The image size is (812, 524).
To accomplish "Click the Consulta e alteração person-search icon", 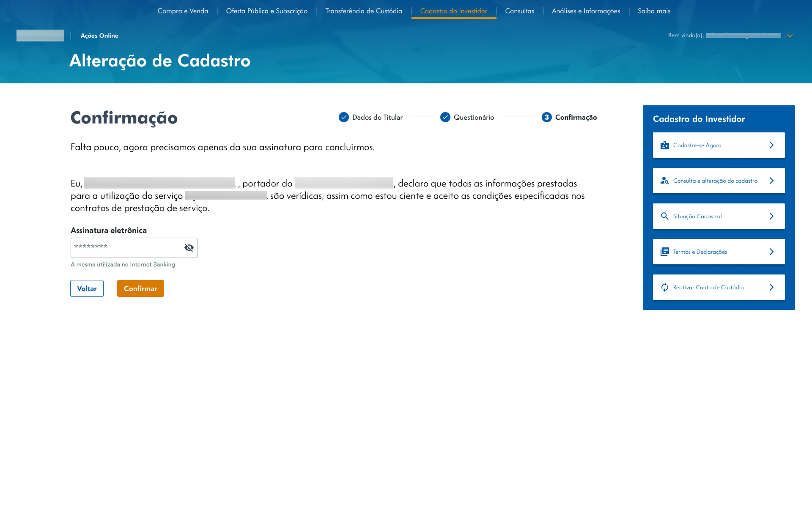I will pyautogui.click(x=664, y=181).
